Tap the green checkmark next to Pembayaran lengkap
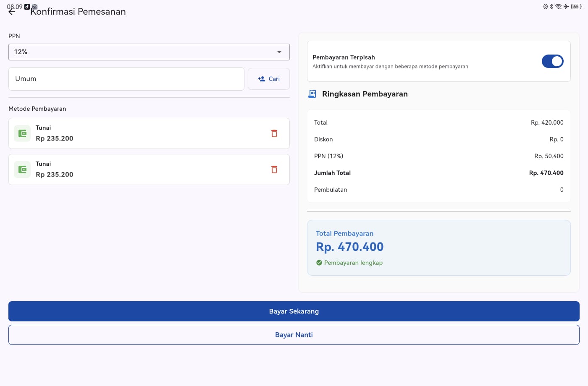The height and width of the screenshot is (386, 588). [x=319, y=262]
